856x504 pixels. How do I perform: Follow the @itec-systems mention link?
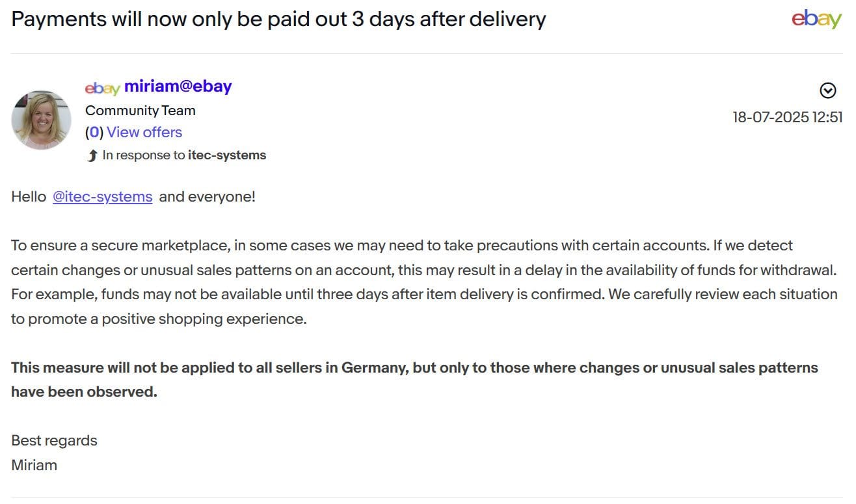pyautogui.click(x=103, y=196)
